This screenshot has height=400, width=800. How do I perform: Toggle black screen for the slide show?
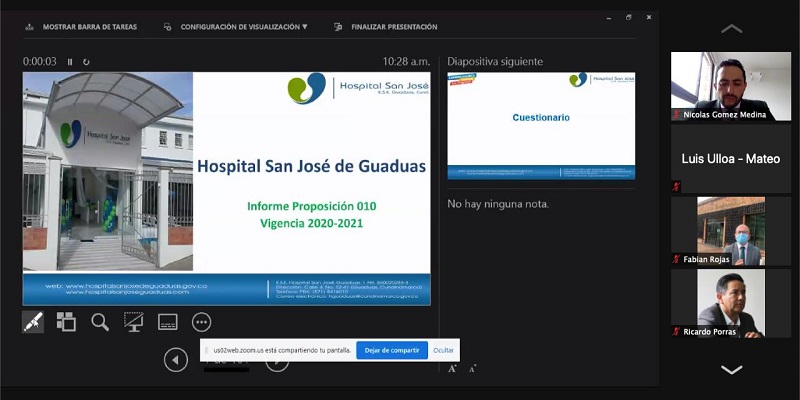click(x=134, y=322)
